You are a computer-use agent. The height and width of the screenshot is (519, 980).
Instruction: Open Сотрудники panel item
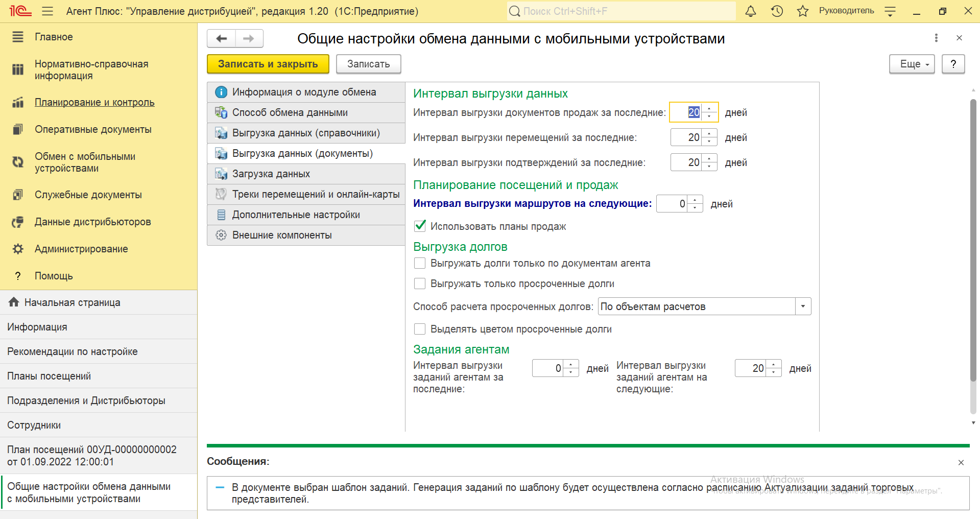pyautogui.click(x=99, y=425)
